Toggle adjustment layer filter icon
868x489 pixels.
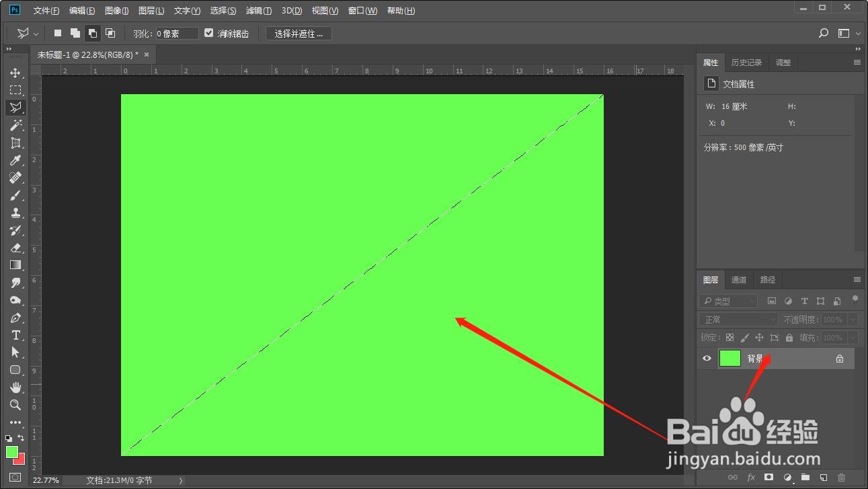pos(788,301)
